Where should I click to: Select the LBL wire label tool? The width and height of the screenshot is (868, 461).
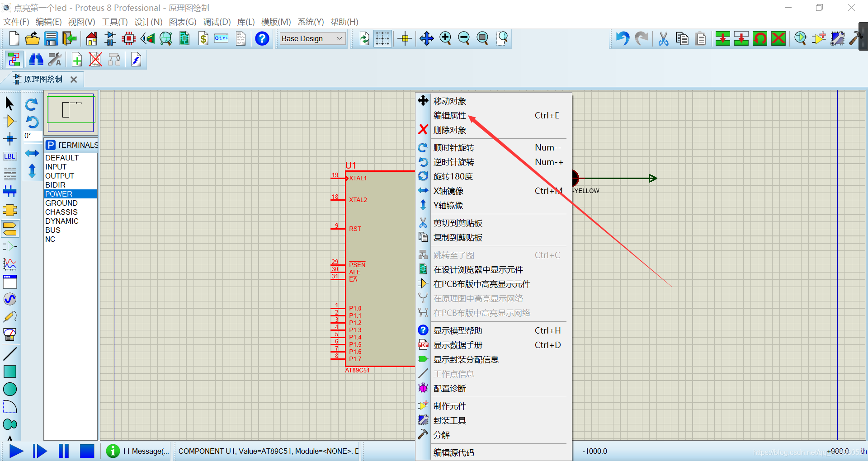point(9,156)
